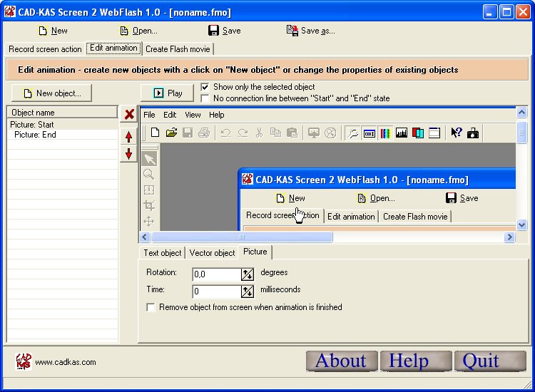The height and width of the screenshot is (392, 535).
Task: Click the histogram icon in the toolbar
Action: (x=402, y=133)
